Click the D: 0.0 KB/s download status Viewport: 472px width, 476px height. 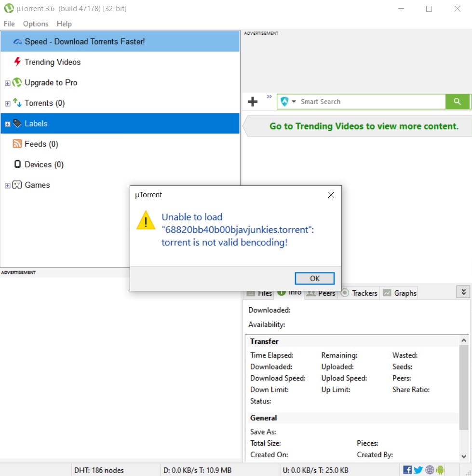pos(197,470)
